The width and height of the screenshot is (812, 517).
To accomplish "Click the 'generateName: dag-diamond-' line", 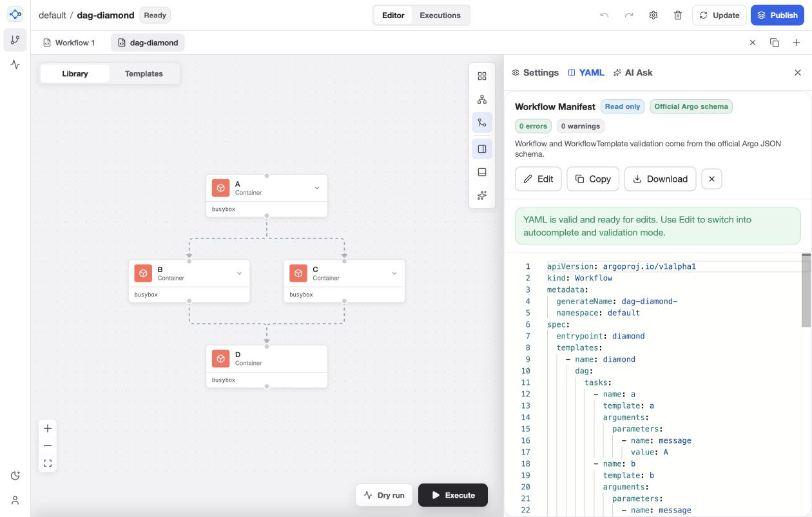I will click(x=617, y=301).
